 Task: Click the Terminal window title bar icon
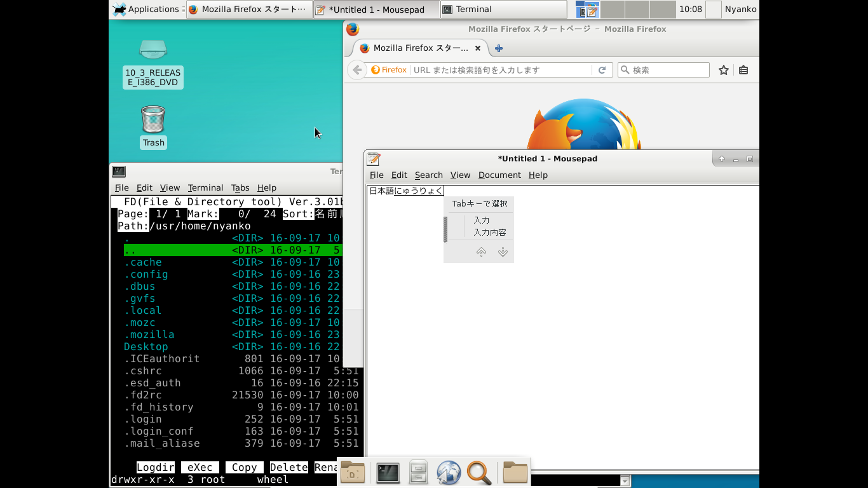(119, 172)
